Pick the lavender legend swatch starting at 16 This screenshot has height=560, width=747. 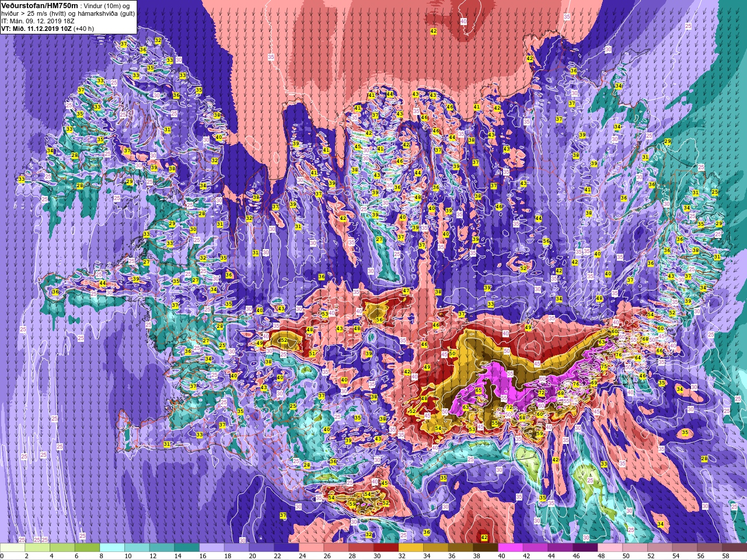click(x=212, y=548)
